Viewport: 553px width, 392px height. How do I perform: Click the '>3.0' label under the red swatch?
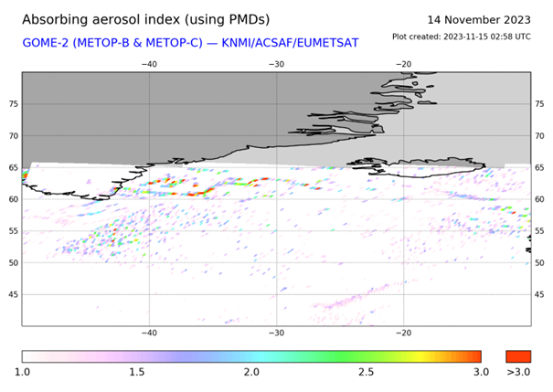(517, 372)
